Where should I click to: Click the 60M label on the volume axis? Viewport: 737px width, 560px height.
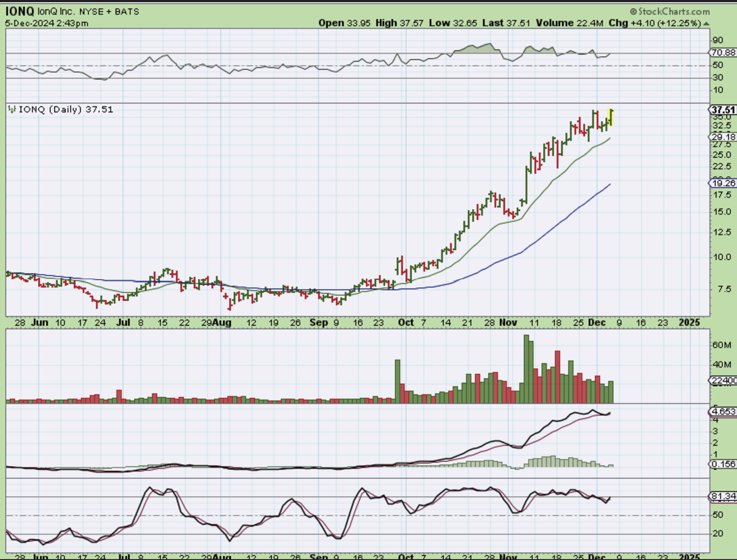point(722,345)
